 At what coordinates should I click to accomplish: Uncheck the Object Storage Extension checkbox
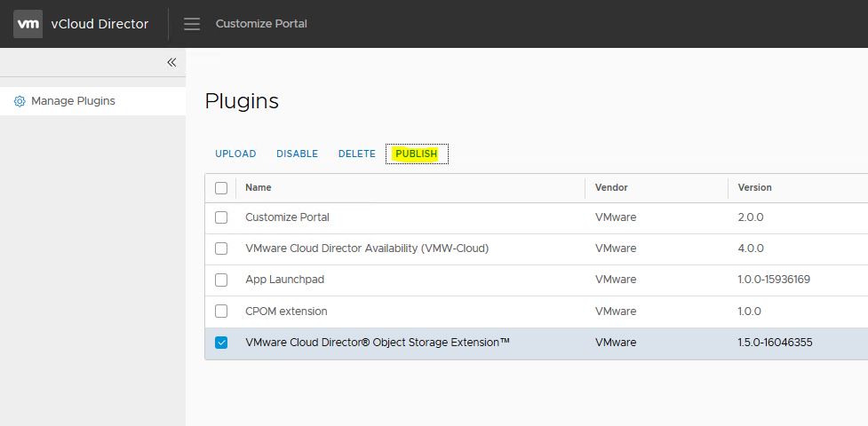click(221, 343)
